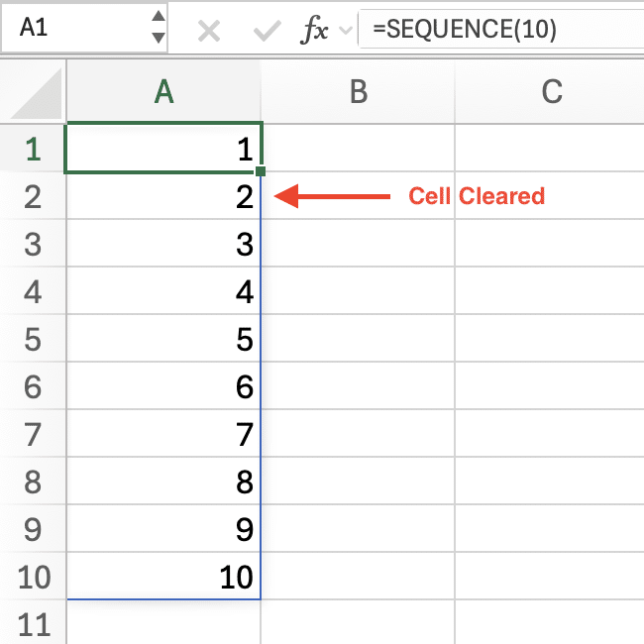Select empty cell C8

(550, 481)
